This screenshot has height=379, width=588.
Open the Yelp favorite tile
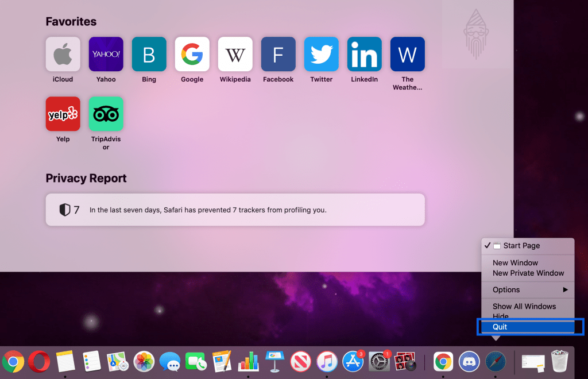pyautogui.click(x=63, y=114)
